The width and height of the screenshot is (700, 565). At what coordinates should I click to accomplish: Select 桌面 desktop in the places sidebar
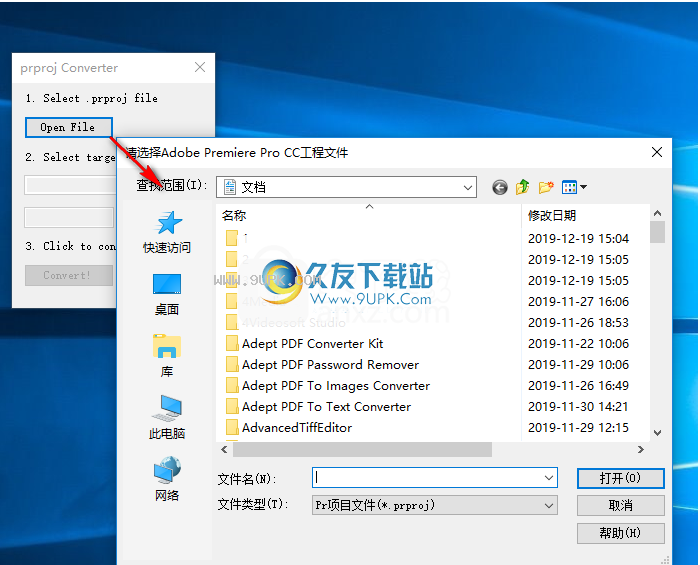pyautogui.click(x=167, y=295)
